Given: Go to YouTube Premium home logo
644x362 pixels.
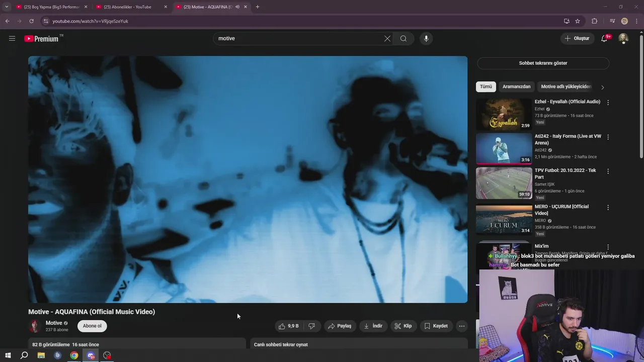Looking at the screenshot, I should 42,39.
